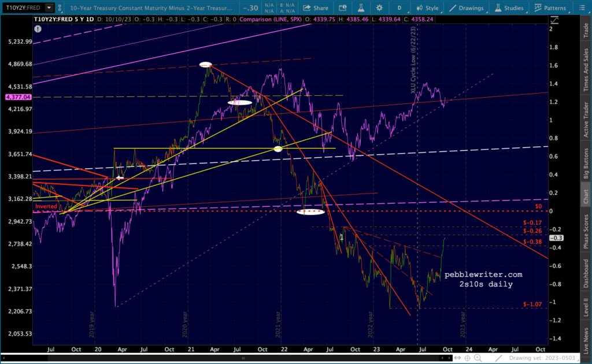Image resolution: width=592 pixels, height=364 pixels.
Task: Click the pan chart left-right arrows icon
Action: pyautogui.click(x=457, y=358)
